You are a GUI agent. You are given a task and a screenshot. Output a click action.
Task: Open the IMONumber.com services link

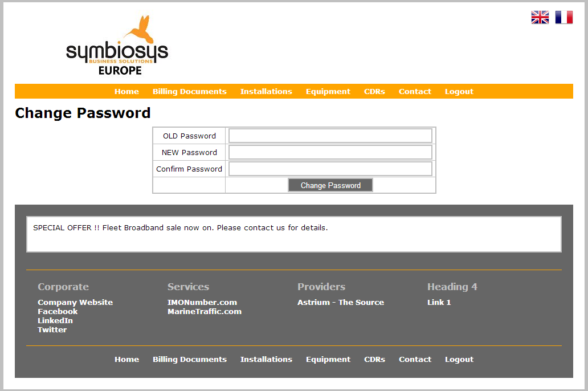click(202, 303)
